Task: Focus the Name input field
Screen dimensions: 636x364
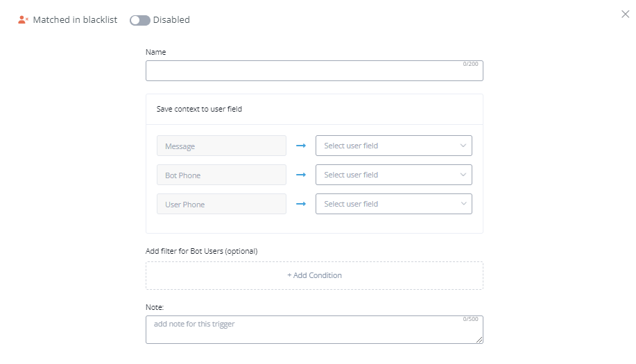Action: coord(305,71)
